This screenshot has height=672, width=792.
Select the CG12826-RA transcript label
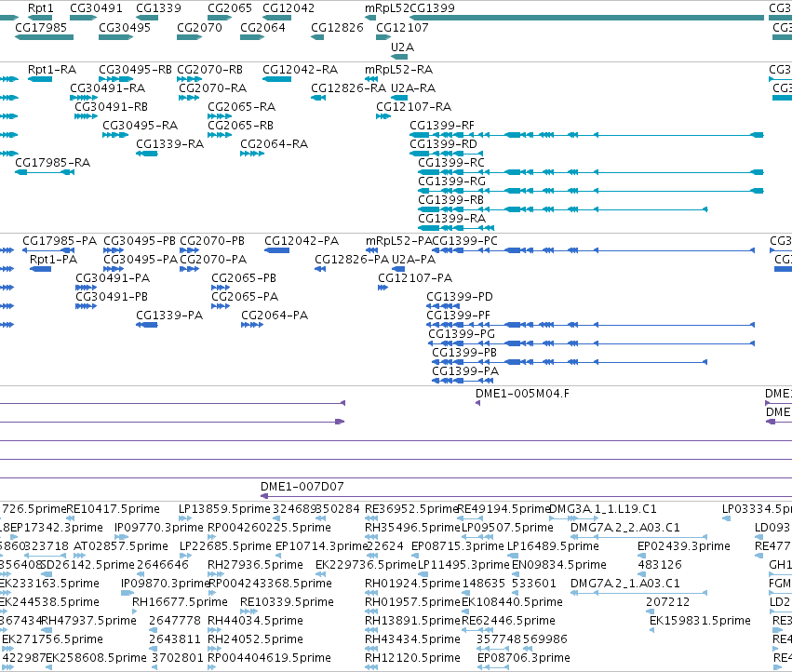click(348, 87)
